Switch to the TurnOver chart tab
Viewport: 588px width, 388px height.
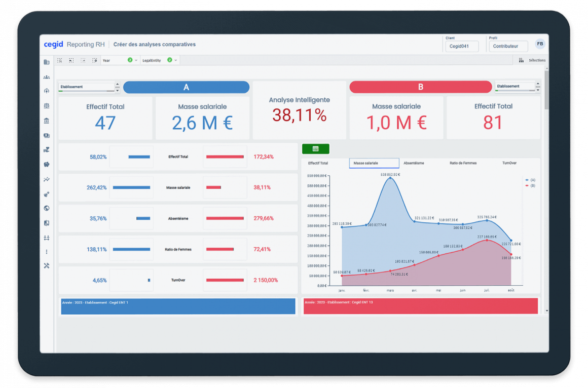(x=509, y=163)
